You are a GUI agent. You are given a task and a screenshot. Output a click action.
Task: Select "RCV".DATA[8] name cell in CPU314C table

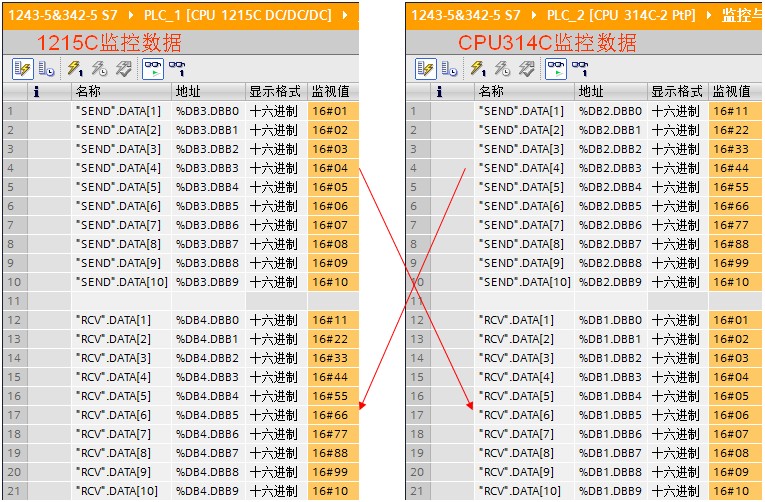(x=524, y=453)
